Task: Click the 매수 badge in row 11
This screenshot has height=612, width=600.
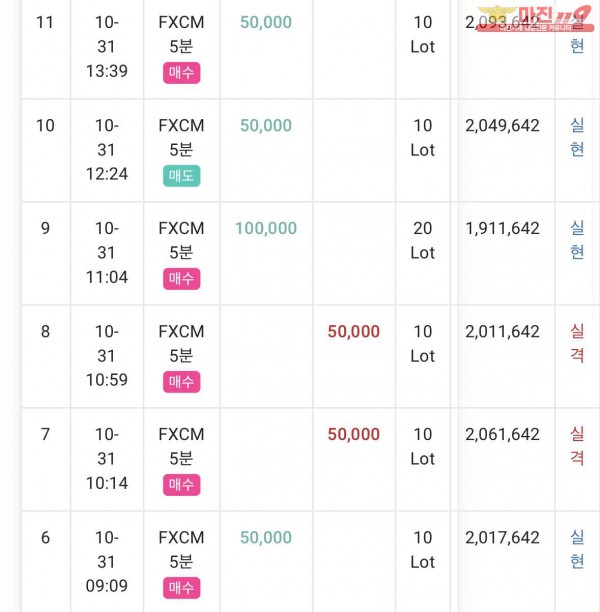Action: coord(182,73)
